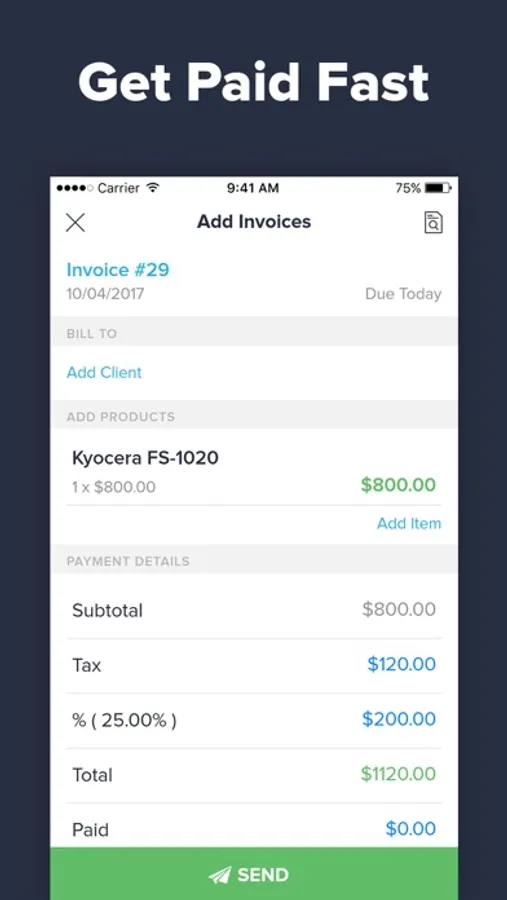
Task: Tap the battery icon in status bar
Action: 438,188
